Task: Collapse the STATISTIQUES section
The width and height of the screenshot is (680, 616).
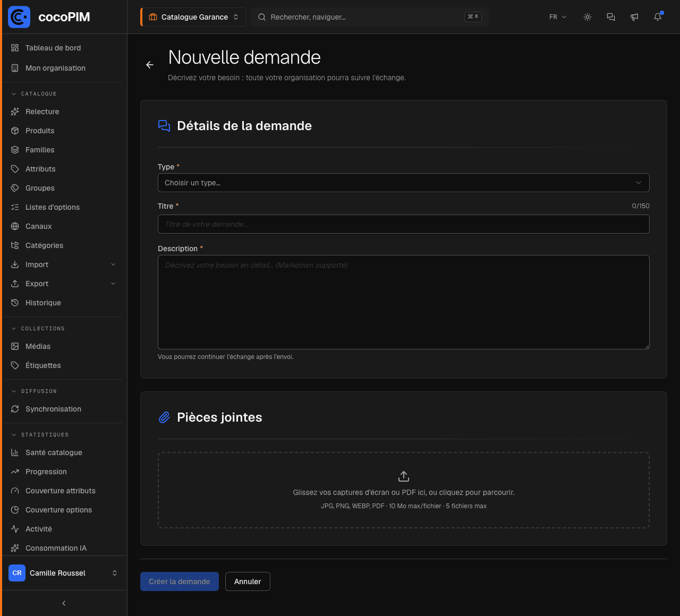Action: 40,434
